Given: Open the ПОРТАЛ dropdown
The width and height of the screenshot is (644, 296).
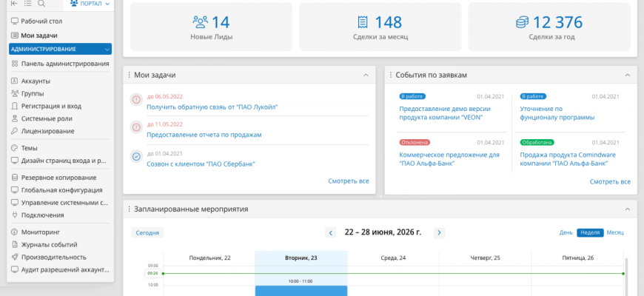Looking at the screenshot, I should coord(93,4).
